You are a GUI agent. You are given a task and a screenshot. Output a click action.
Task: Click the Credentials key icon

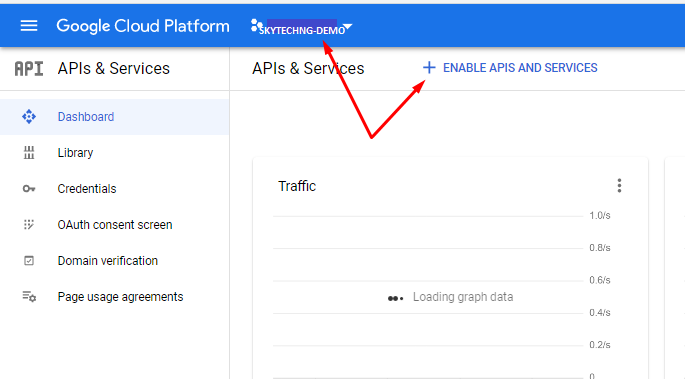(x=29, y=189)
